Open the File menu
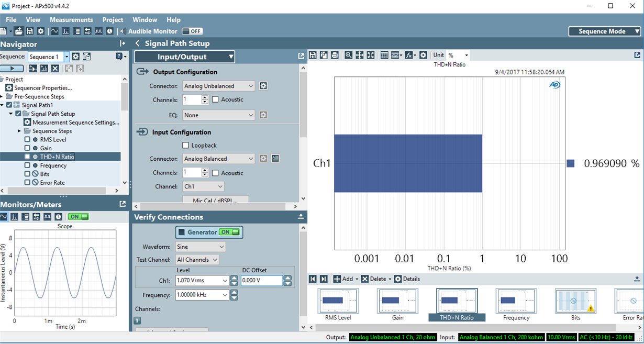 pos(11,20)
